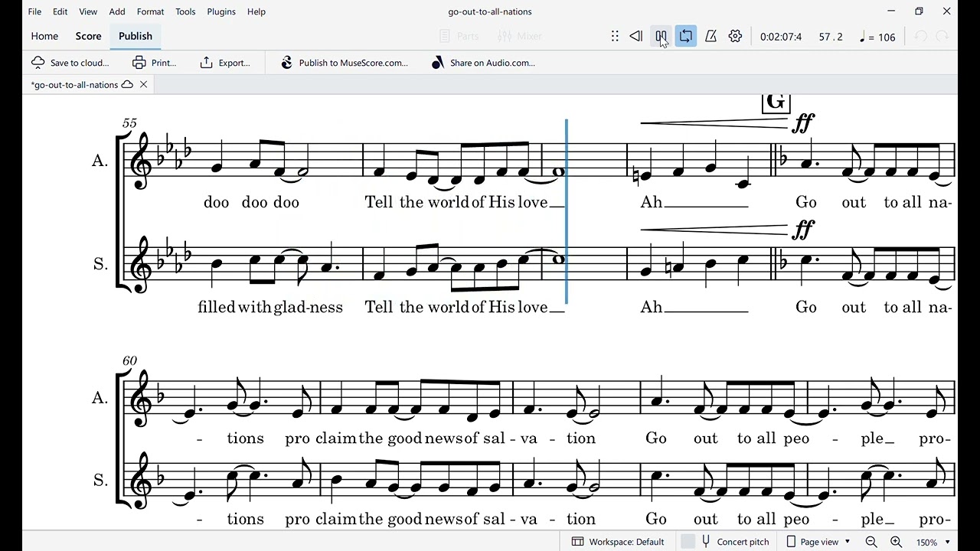The width and height of the screenshot is (980, 551).
Task: Switch to the Score tab
Action: coord(88,36)
